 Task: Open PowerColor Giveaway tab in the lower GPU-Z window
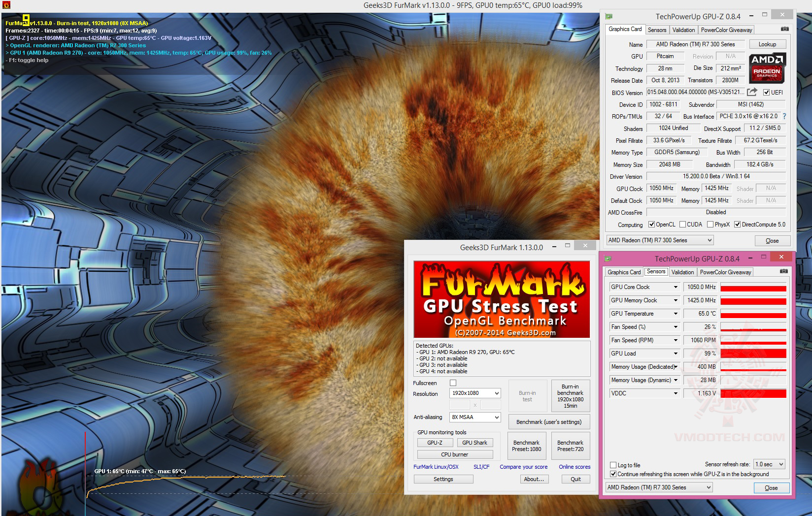tap(726, 272)
